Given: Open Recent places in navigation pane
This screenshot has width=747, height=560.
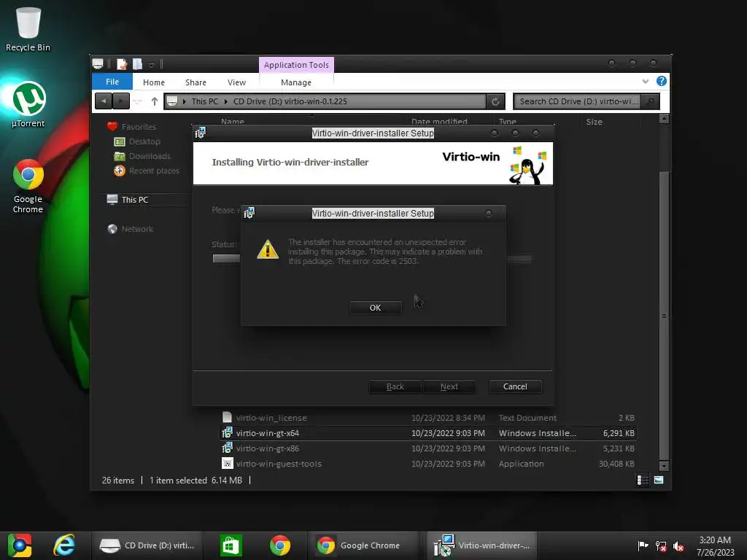Looking at the screenshot, I should click(x=153, y=171).
